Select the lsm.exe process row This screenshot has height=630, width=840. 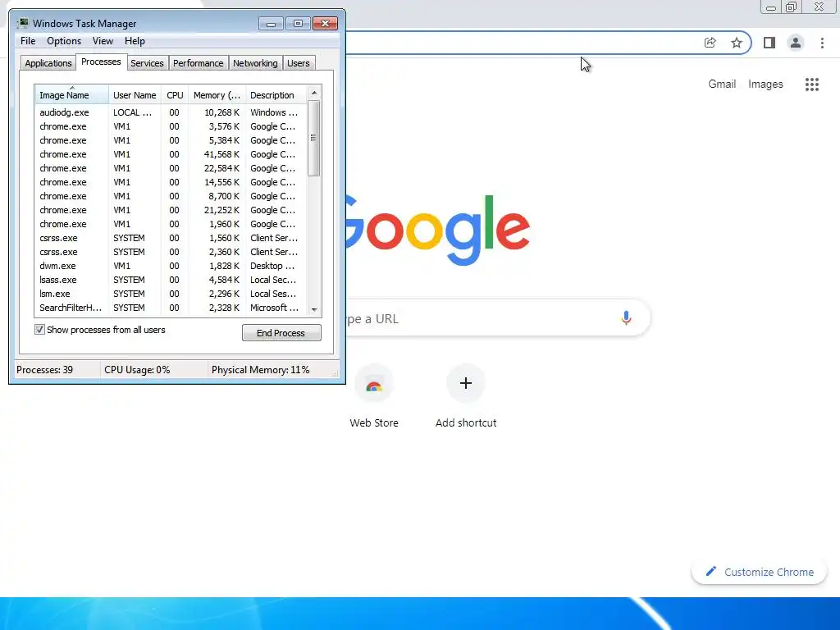pyautogui.click(x=171, y=294)
